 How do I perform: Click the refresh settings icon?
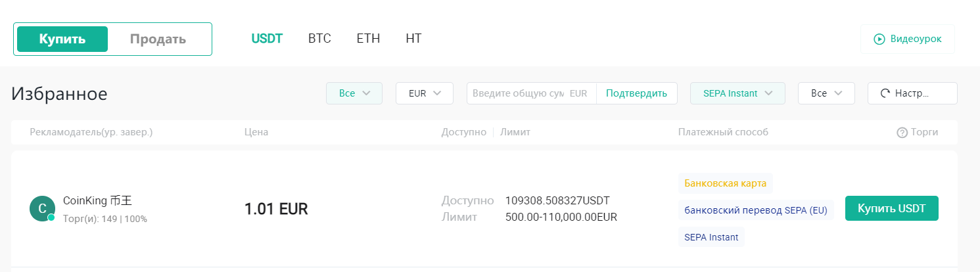tap(884, 93)
